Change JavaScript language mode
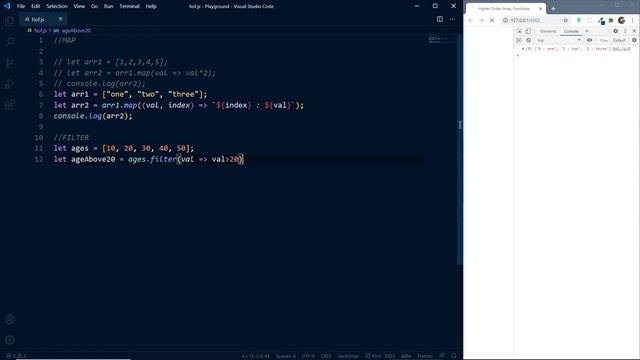The width and height of the screenshot is (640, 360). pos(348,356)
